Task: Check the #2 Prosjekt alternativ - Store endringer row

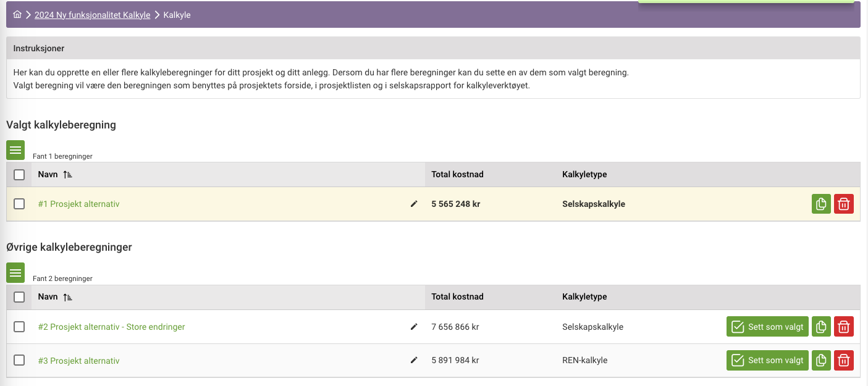Action: click(x=19, y=327)
